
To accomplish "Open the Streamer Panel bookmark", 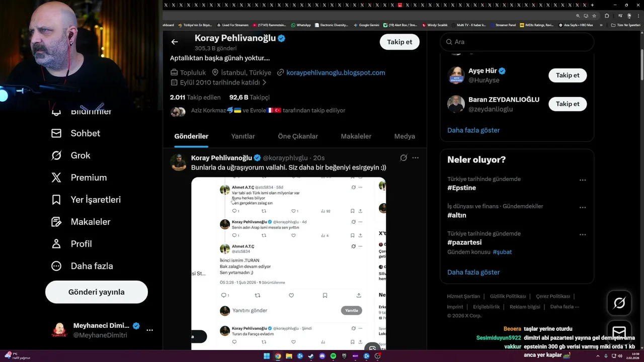I will point(503,25).
